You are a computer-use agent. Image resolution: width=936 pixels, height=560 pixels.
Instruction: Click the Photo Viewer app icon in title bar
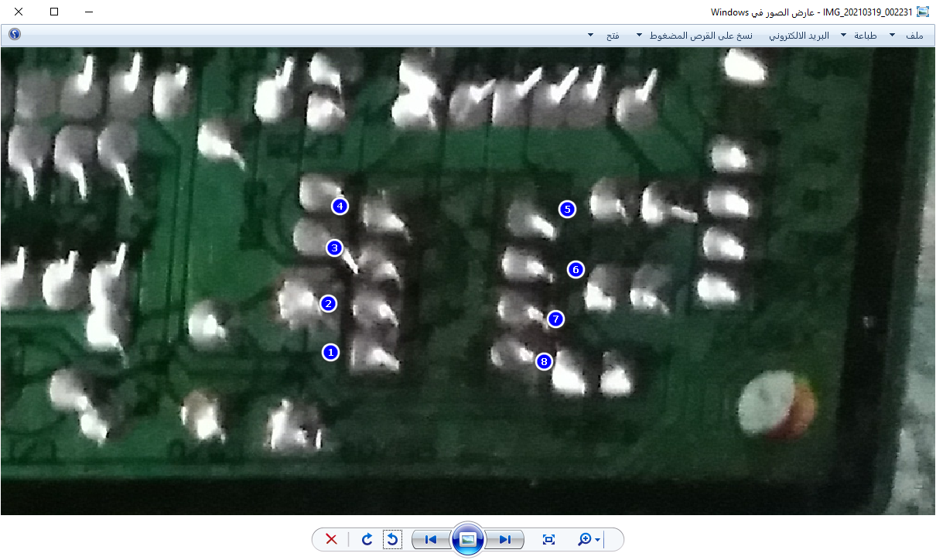[x=923, y=12]
